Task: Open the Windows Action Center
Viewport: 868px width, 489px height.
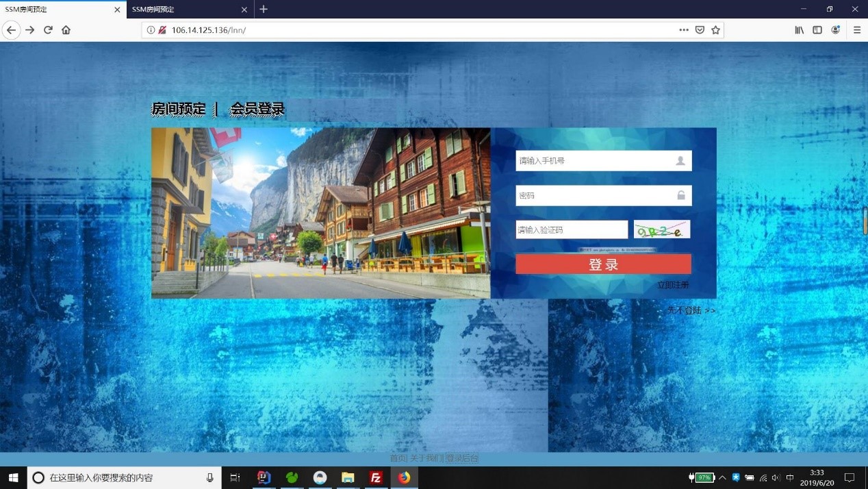Action: [x=849, y=477]
